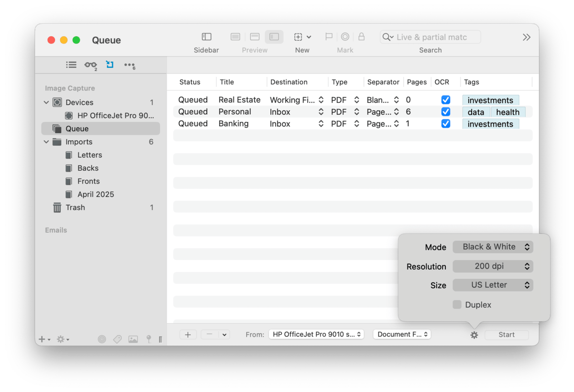Screen dimensions: 574x392
Task: Open the Resolution dropdown showing 200 dpi
Action: coord(492,266)
